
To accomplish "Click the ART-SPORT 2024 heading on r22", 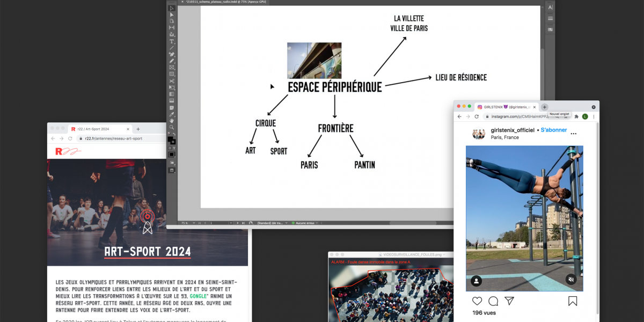I will coord(148,252).
